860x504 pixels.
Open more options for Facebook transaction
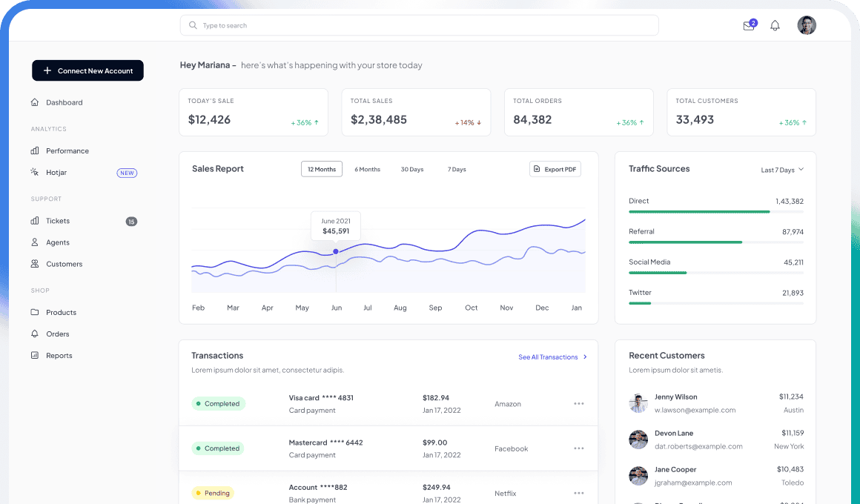point(579,448)
